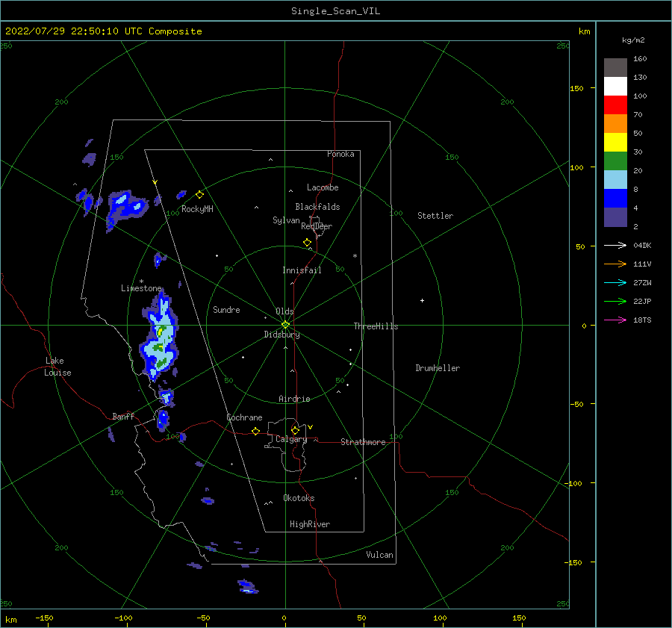Click the ThreeHills label

click(376, 326)
